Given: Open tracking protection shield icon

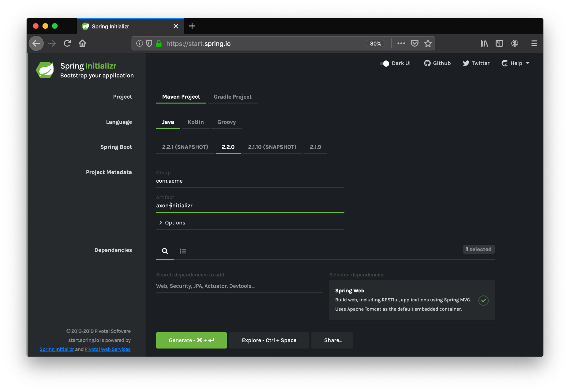Looking at the screenshot, I should [x=149, y=43].
